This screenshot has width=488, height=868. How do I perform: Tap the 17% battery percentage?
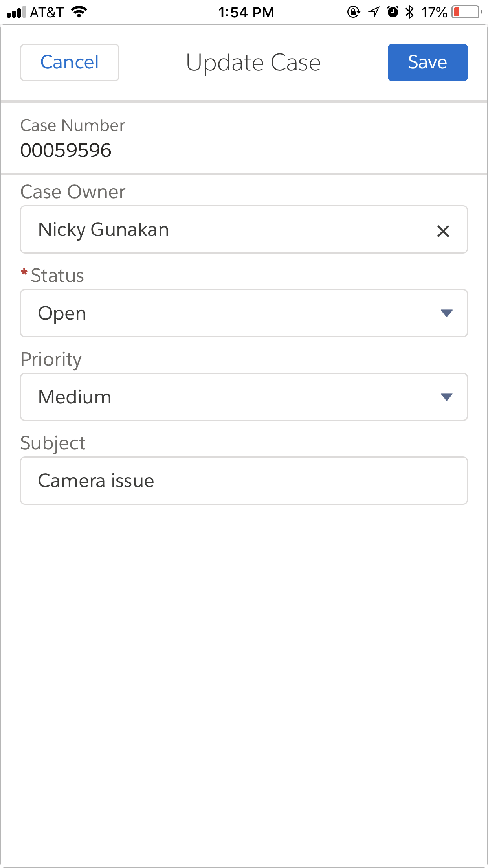click(x=434, y=12)
